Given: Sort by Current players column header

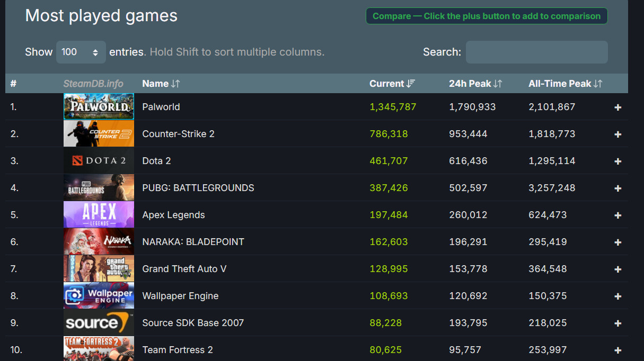Looking at the screenshot, I should pyautogui.click(x=392, y=84).
